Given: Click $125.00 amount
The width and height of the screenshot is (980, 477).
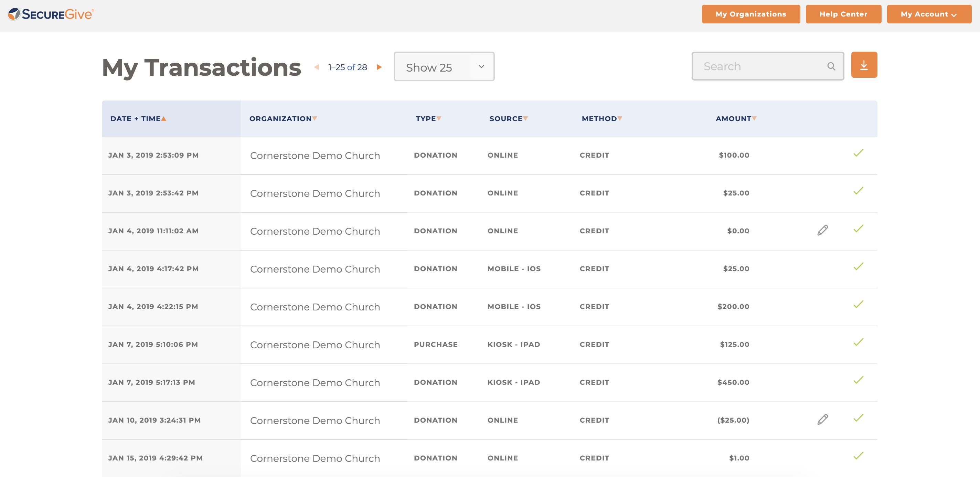Looking at the screenshot, I should point(734,344).
